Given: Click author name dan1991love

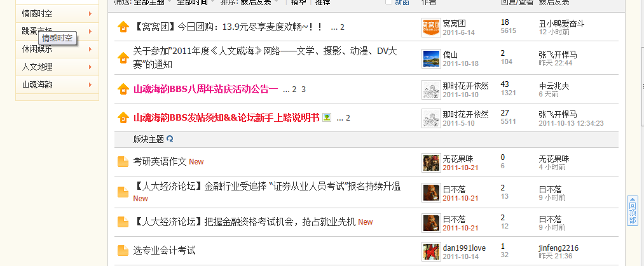Looking at the screenshot, I should pos(464,248).
